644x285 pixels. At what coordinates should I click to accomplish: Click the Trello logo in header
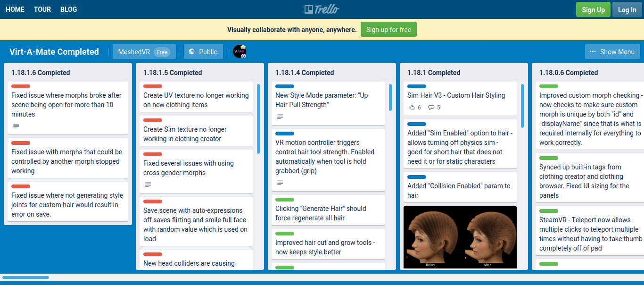[322, 9]
